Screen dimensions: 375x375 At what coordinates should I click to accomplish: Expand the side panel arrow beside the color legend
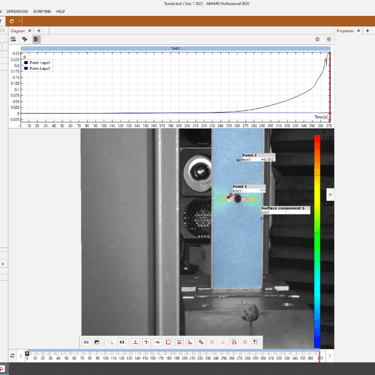(330, 194)
